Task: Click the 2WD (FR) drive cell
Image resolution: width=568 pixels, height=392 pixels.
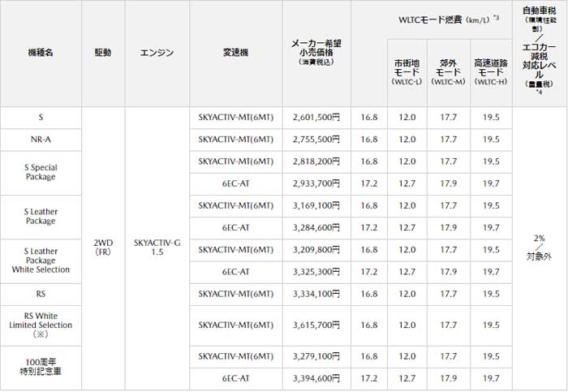Action: coord(103,248)
